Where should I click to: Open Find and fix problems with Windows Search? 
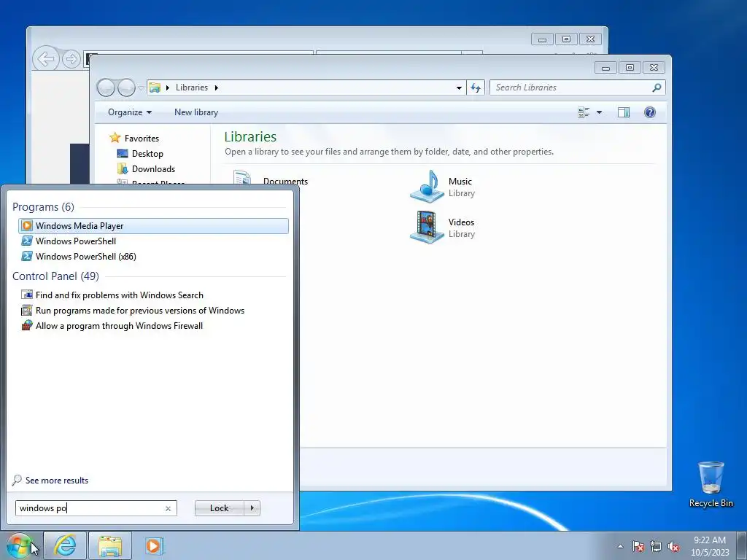[120, 295]
